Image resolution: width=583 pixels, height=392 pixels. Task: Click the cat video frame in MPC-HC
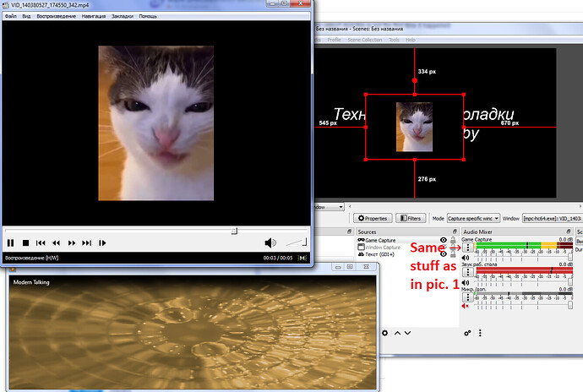pos(155,123)
